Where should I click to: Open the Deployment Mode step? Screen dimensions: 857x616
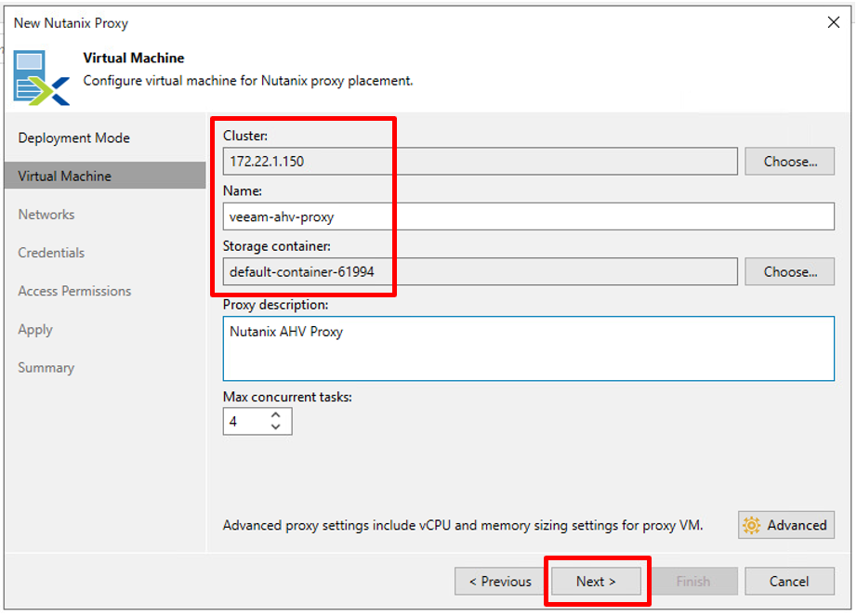pyautogui.click(x=73, y=138)
